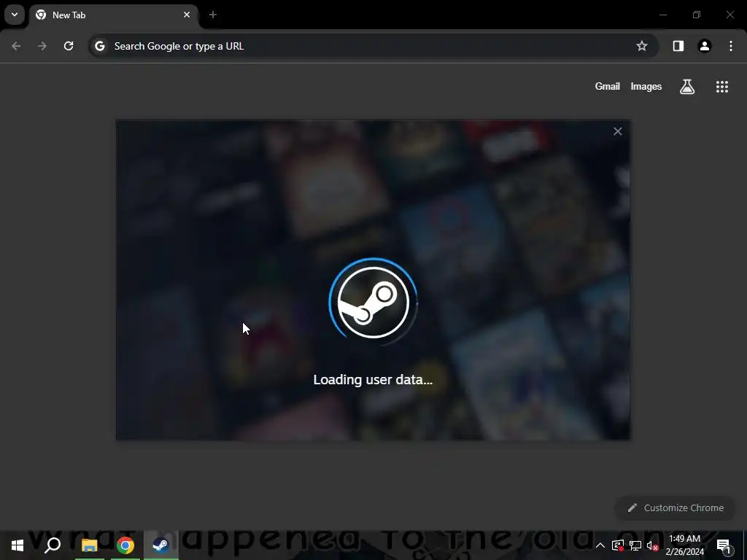Bookmark this tab with the star icon
Image resolution: width=747 pixels, height=560 pixels.
pyautogui.click(x=642, y=46)
